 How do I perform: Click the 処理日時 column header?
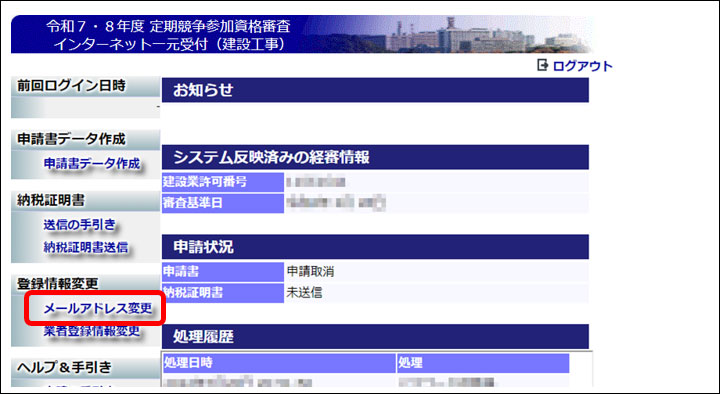pyautogui.click(x=279, y=363)
